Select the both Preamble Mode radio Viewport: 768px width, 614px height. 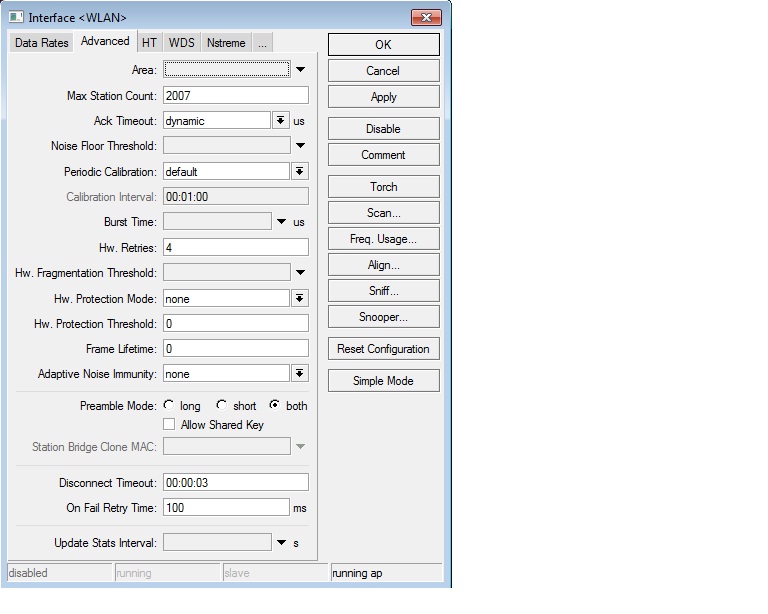(275, 405)
